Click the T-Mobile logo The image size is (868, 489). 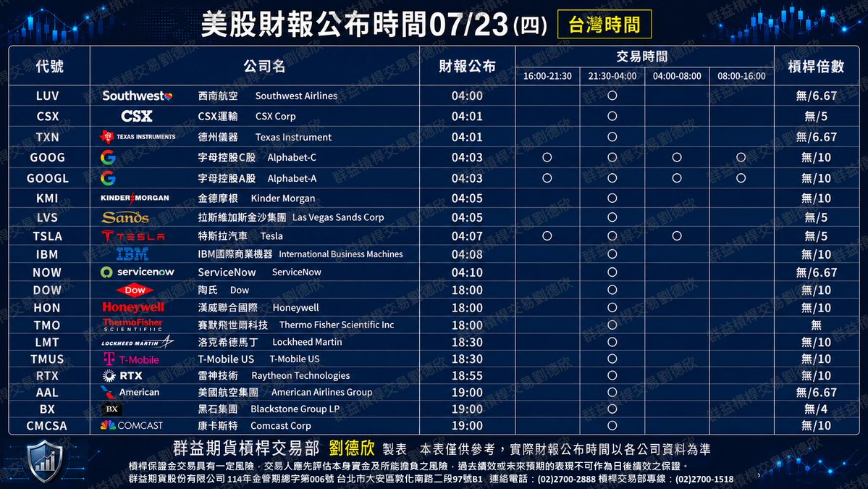pos(131,359)
